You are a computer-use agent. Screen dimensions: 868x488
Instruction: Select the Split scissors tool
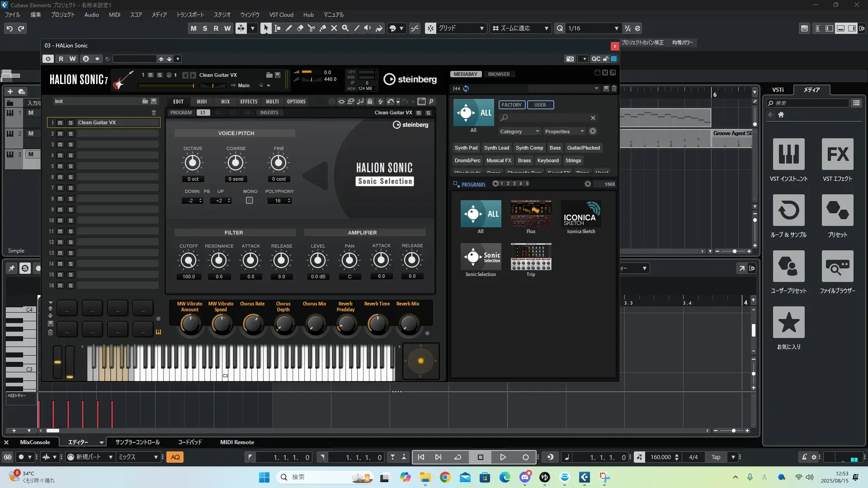[311, 28]
